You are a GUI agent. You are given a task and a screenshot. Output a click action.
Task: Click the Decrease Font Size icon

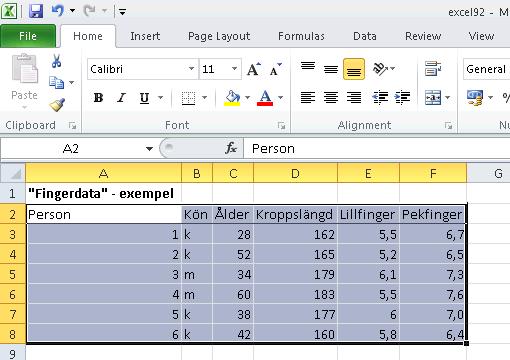pos(275,69)
